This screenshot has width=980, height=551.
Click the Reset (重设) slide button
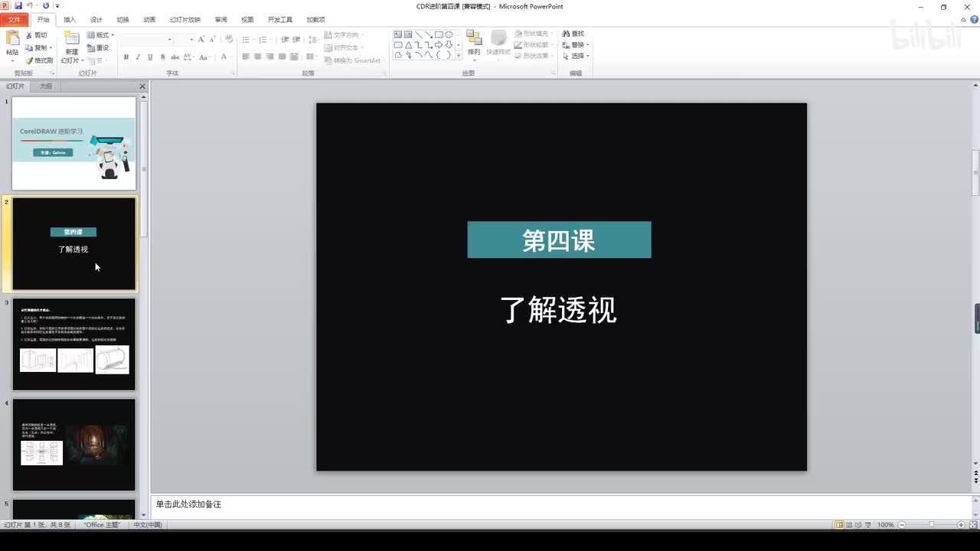point(98,47)
